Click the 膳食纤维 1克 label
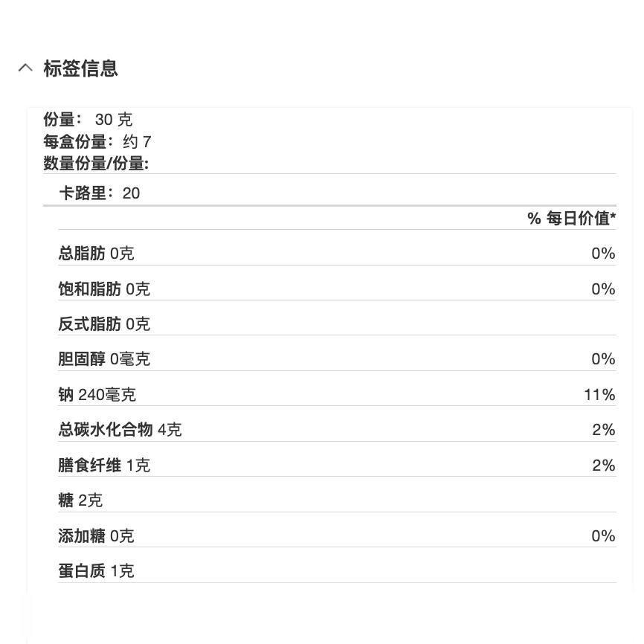This screenshot has height=644, width=644. pyautogui.click(x=104, y=466)
